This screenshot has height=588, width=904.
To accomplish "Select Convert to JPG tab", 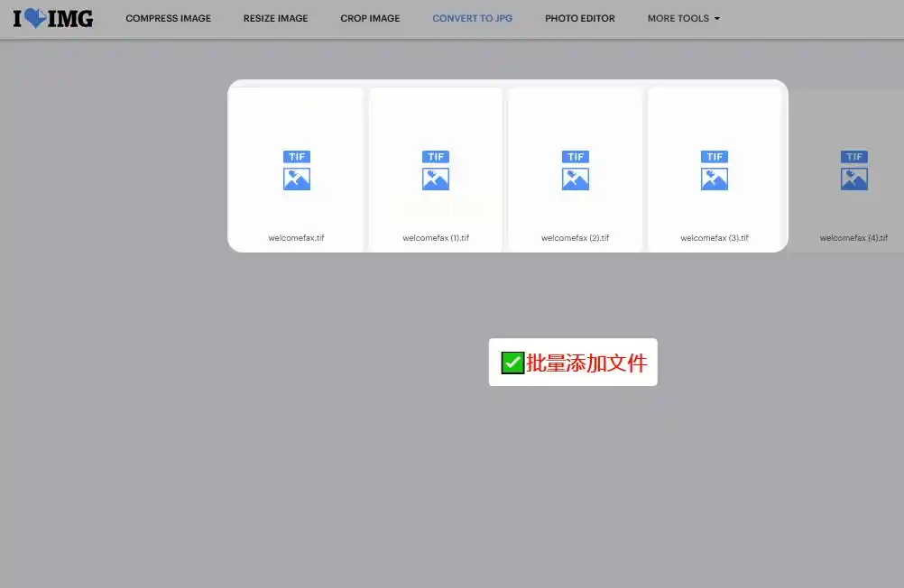I will pyautogui.click(x=472, y=18).
